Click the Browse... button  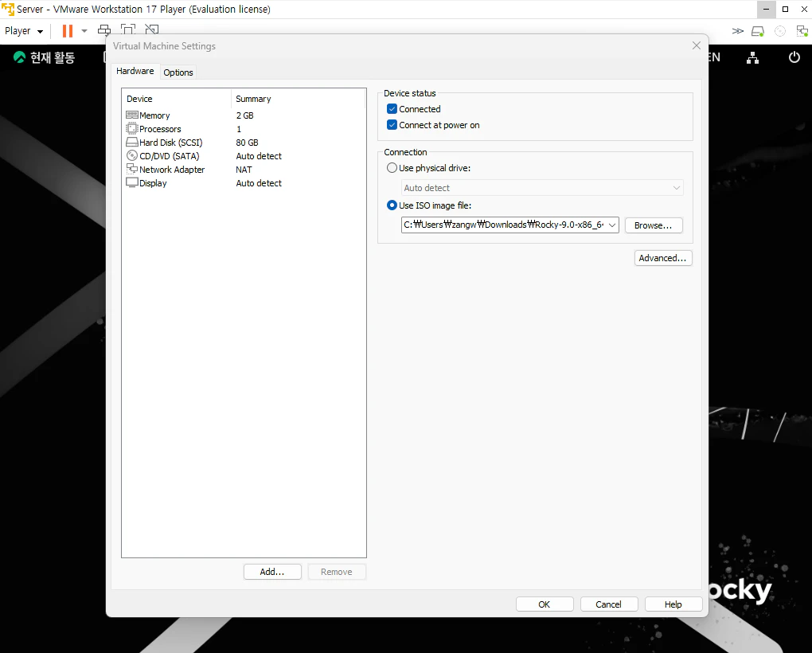tap(654, 225)
